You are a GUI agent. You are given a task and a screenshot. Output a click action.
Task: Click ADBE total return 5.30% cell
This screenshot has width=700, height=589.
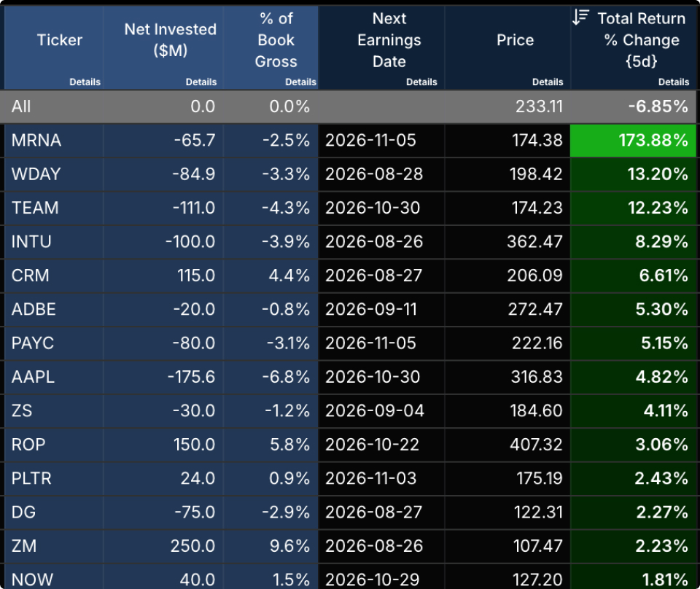pos(633,310)
